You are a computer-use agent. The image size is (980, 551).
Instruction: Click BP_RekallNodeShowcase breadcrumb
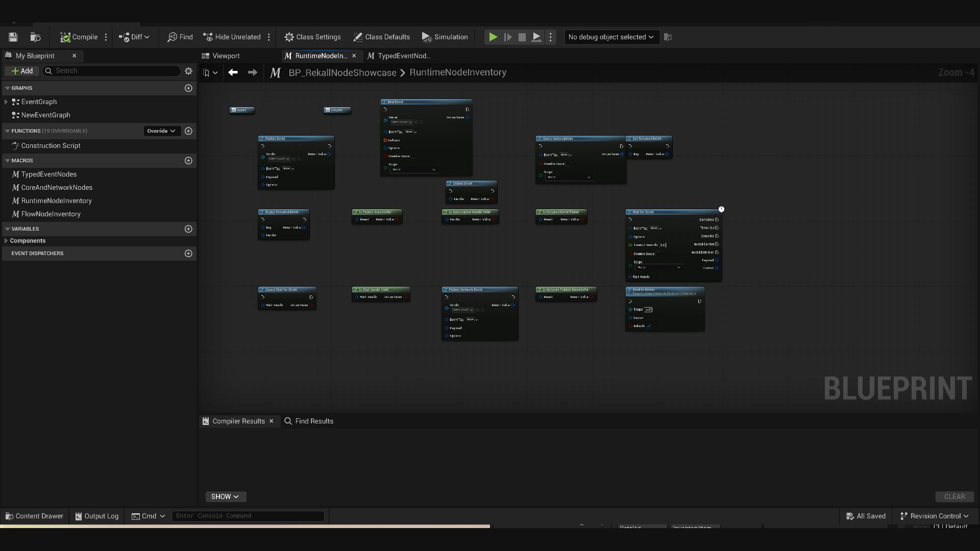coord(342,72)
